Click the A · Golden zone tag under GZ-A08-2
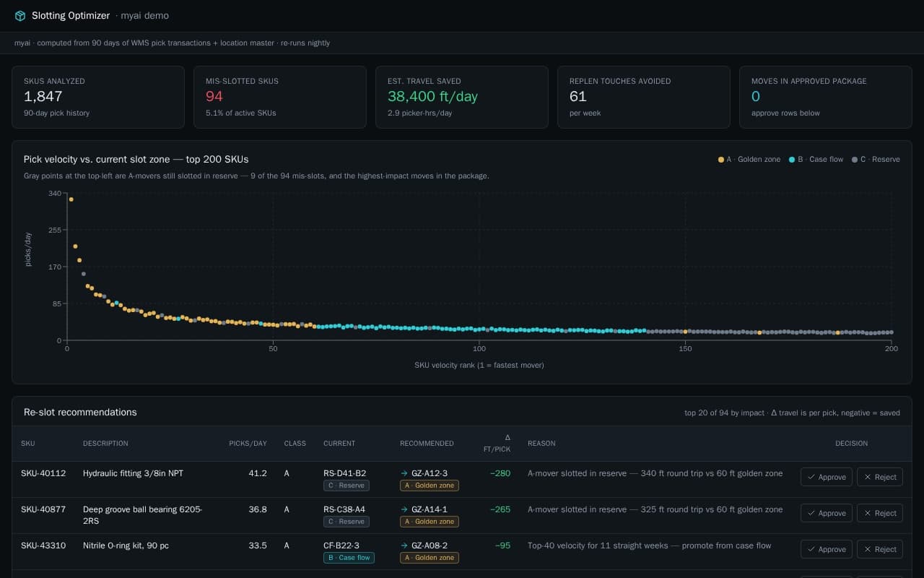924x578 pixels. coord(430,558)
